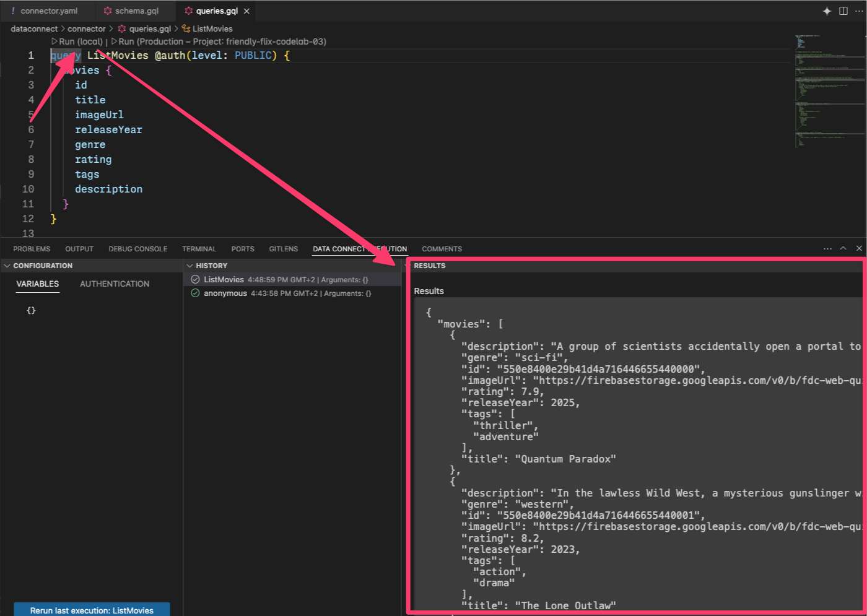This screenshot has width=867, height=616.
Task: Select the AUTHENTICATION configuration tab
Action: pyautogui.click(x=115, y=284)
